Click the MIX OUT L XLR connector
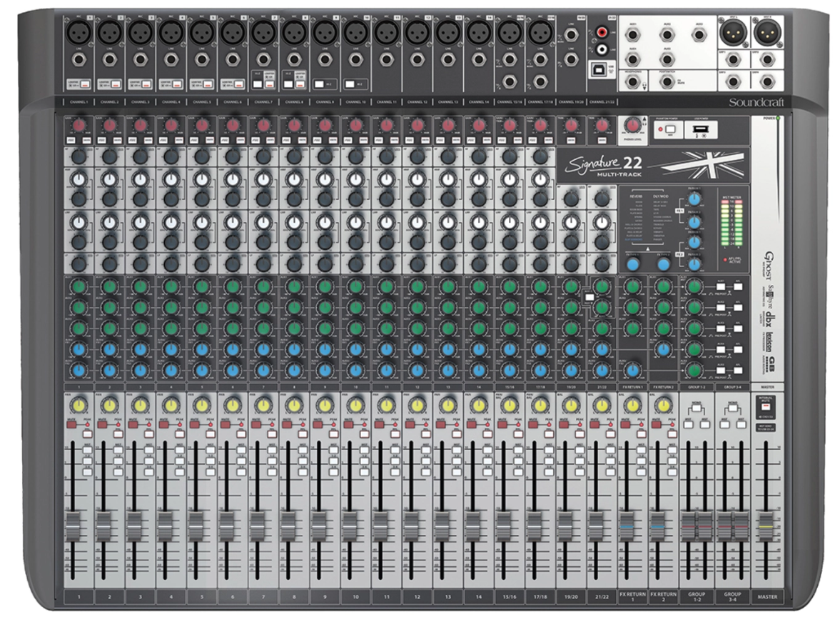Screen dimensions: 840x622 (732, 33)
